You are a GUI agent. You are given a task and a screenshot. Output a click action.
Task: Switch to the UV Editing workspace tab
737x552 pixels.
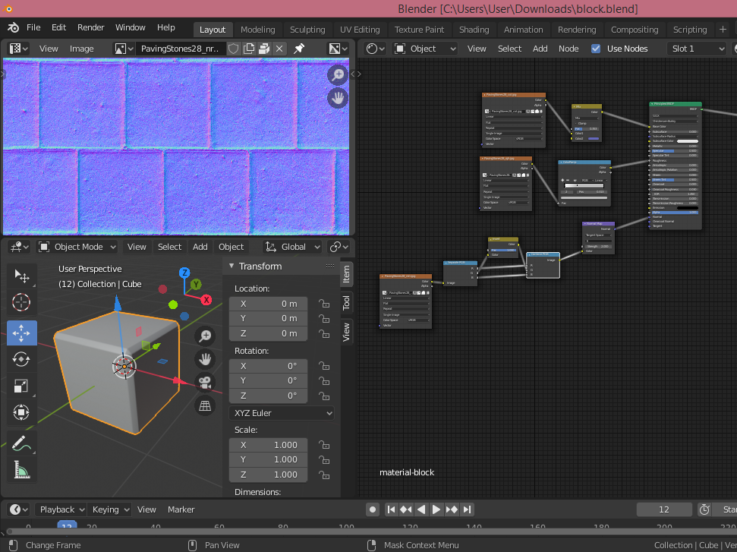[x=360, y=30]
